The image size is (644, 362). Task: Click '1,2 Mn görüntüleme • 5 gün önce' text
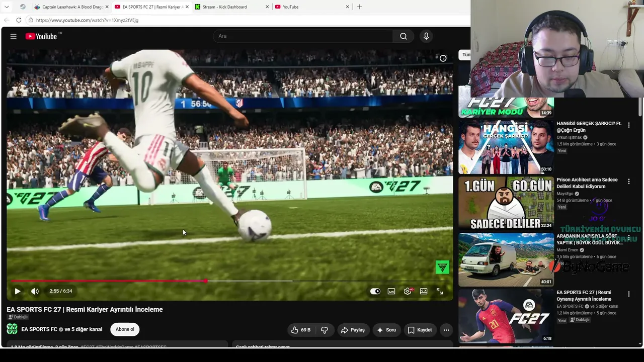(x=586, y=313)
